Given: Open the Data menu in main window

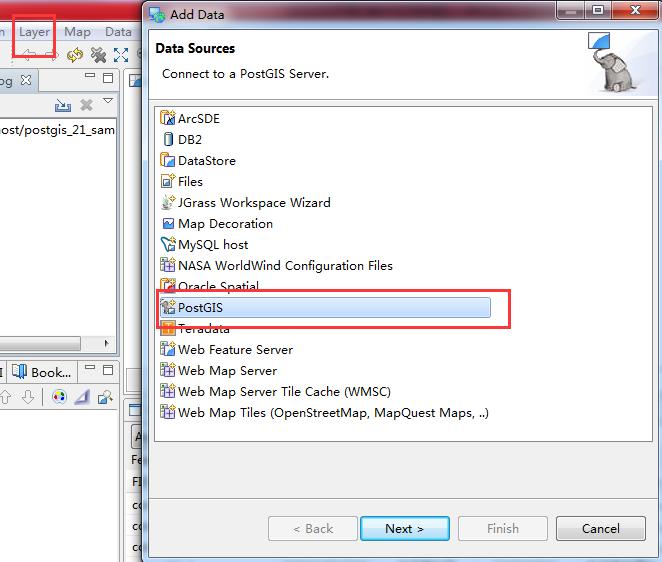Looking at the screenshot, I should point(118,32).
